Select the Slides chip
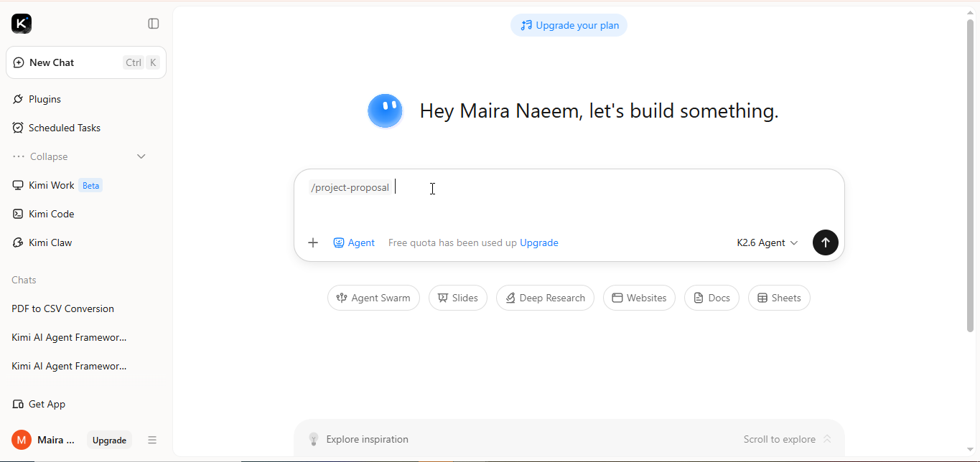Viewport: 980px width, 462px height. (458, 298)
